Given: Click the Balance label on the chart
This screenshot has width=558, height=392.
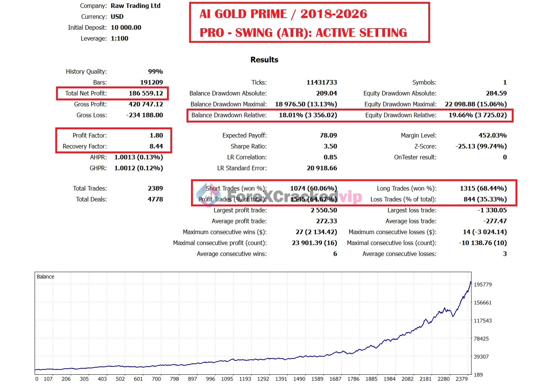Looking at the screenshot, I should click(x=45, y=277).
